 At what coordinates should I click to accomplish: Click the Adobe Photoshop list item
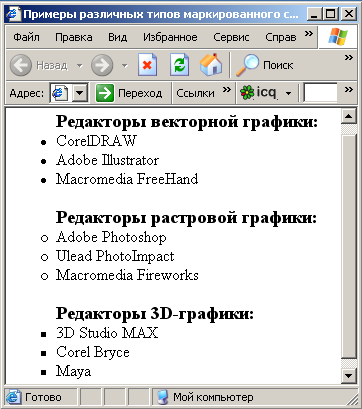coord(111,237)
